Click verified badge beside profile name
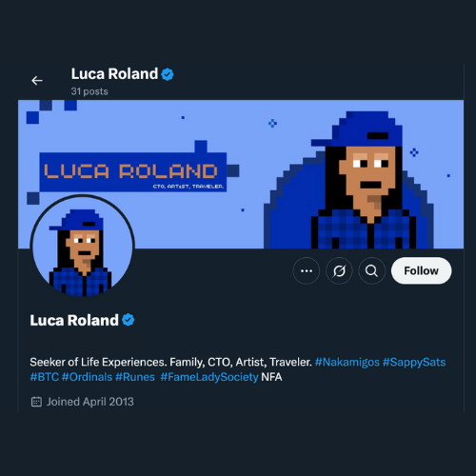This screenshot has height=476, width=476. click(x=129, y=320)
